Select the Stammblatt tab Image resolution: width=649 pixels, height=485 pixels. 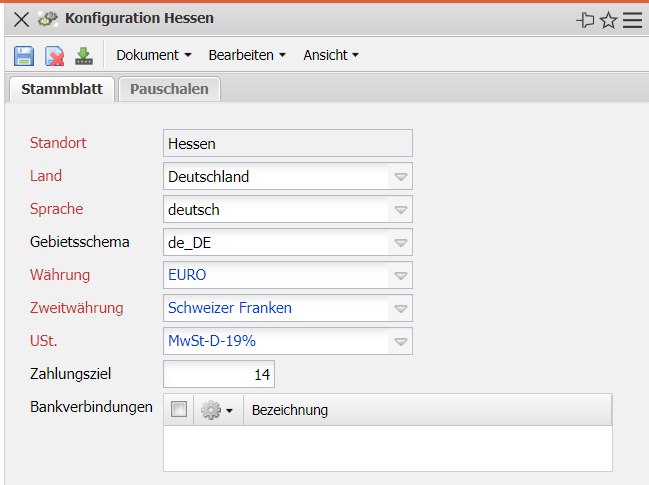[62, 89]
